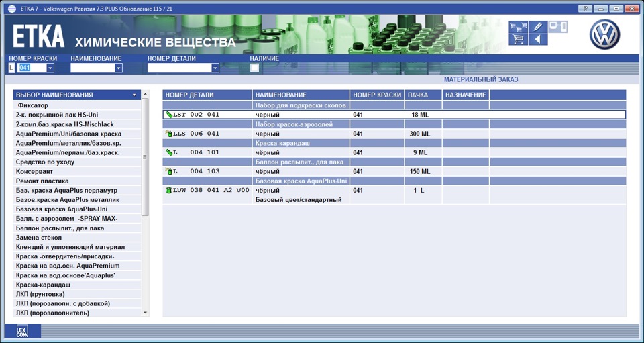Select part number LLS 0U6 041

click(197, 134)
